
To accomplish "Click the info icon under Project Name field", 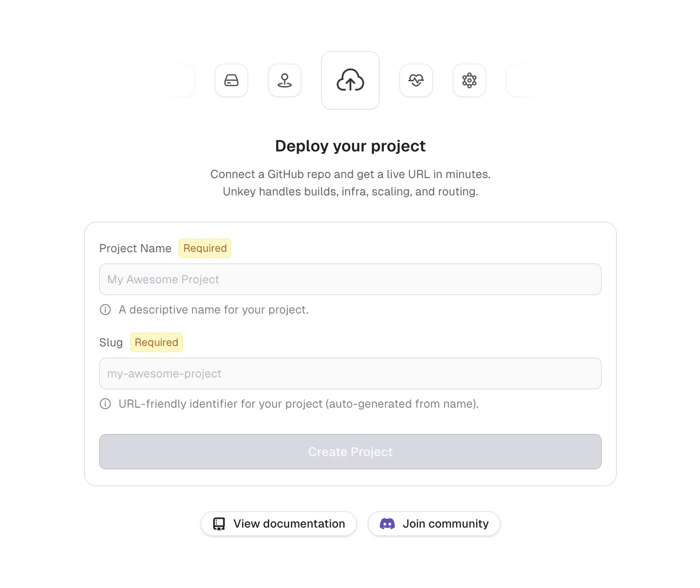I will pyautogui.click(x=105, y=310).
